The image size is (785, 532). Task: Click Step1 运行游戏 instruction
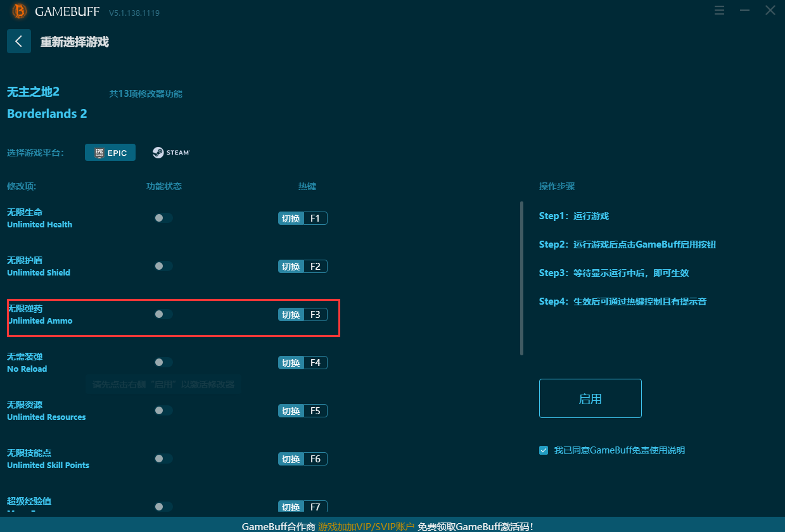tap(574, 216)
